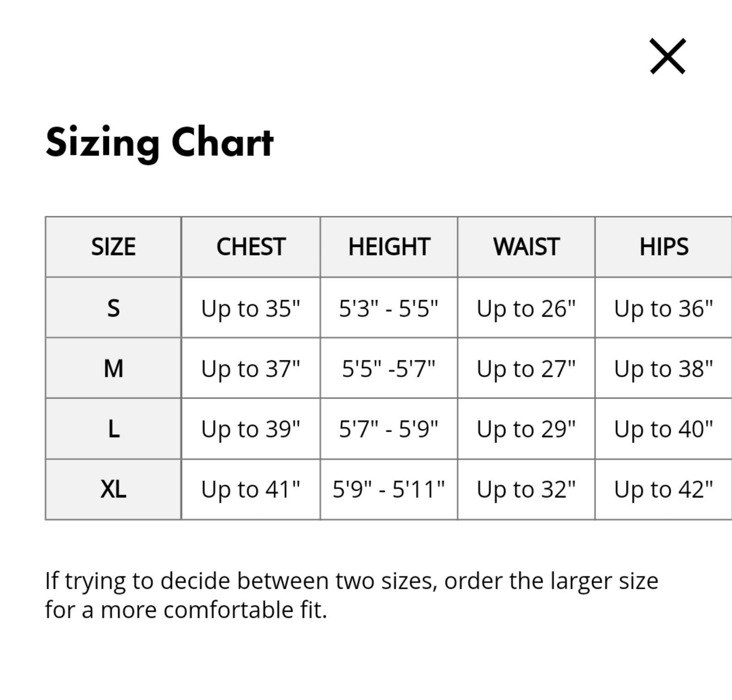Viewport: 732px width, 700px height.
Task: Click chest value Up to 35"
Action: (x=251, y=309)
